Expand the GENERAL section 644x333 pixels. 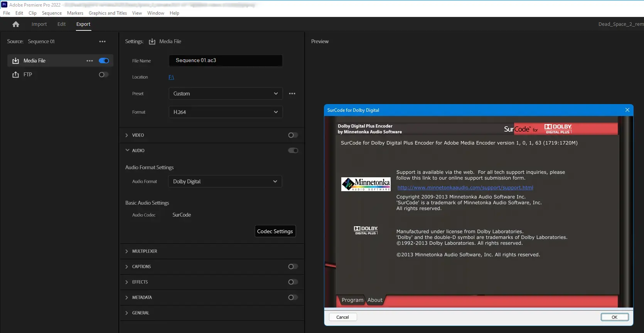coord(127,313)
